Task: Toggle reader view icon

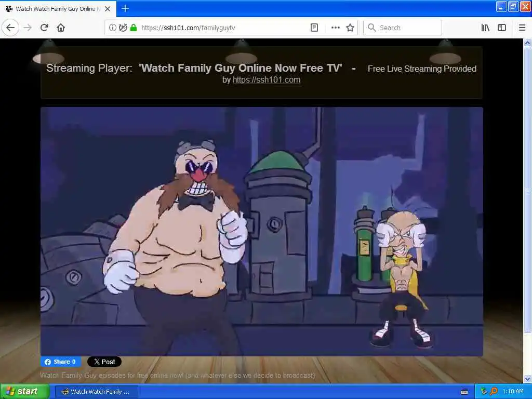Action: (x=314, y=28)
